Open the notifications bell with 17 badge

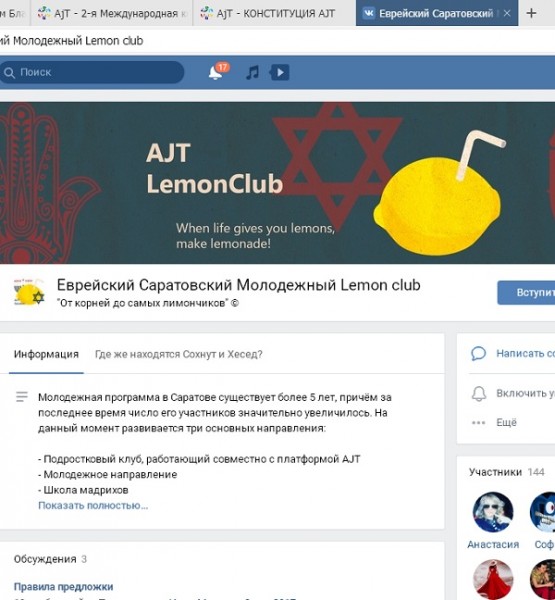coord(218,72)
